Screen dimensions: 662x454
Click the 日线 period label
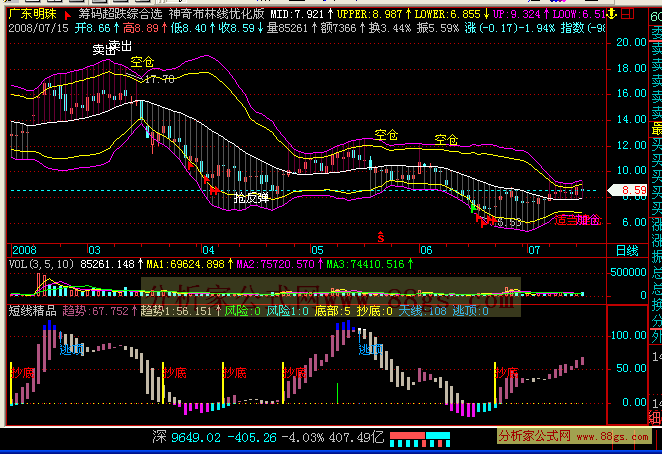(x=627, y=250)
